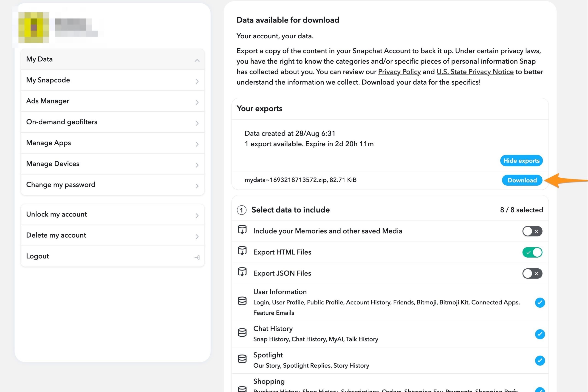
Task: Click the download icon beside Include your Memories
Action: click(242, 230)
